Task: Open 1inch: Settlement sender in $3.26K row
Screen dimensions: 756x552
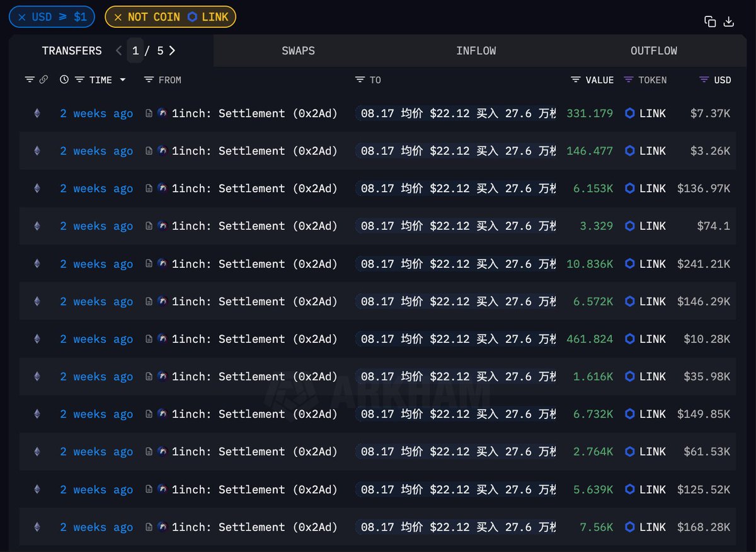Action: point(255,151)
